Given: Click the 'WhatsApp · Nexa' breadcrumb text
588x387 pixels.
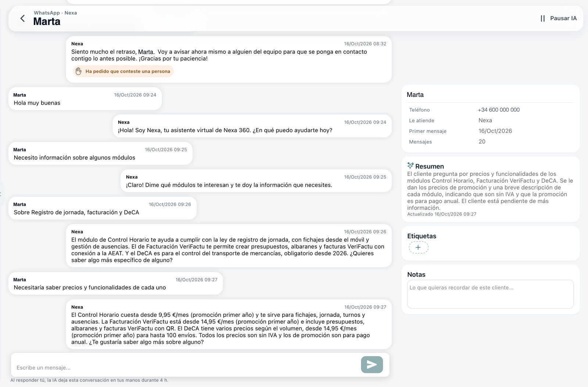Looking at the screenshot, I should click(55, 13).
